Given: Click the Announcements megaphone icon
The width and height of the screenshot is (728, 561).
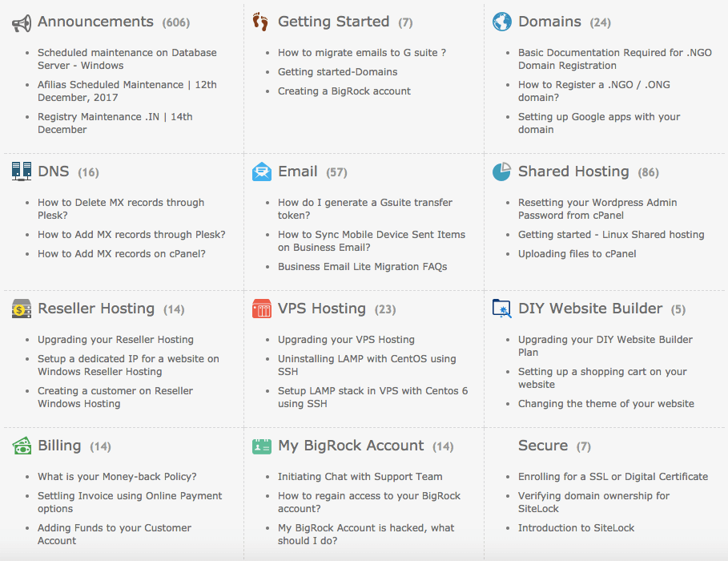Looking at the screenshot, I should pyautogui.click(x=22, y=22).
